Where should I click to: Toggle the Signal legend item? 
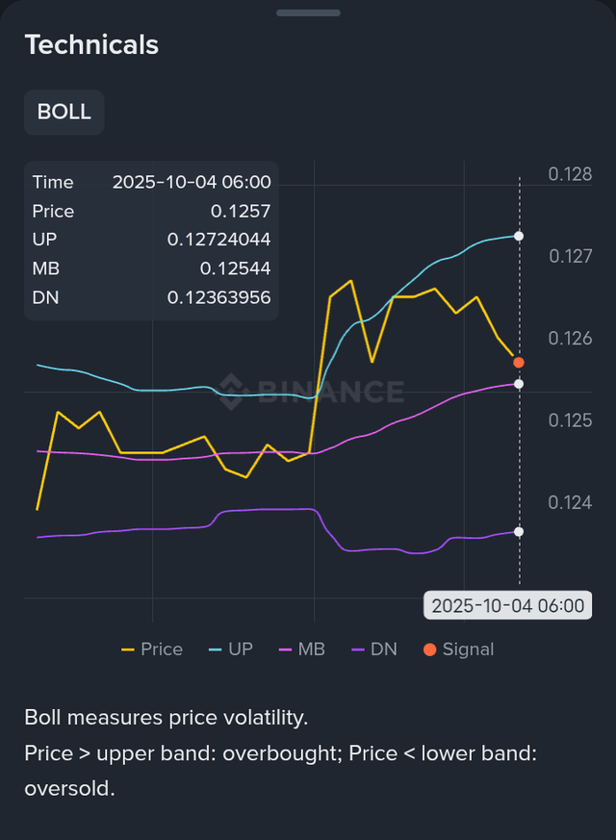tap(458, 649)
